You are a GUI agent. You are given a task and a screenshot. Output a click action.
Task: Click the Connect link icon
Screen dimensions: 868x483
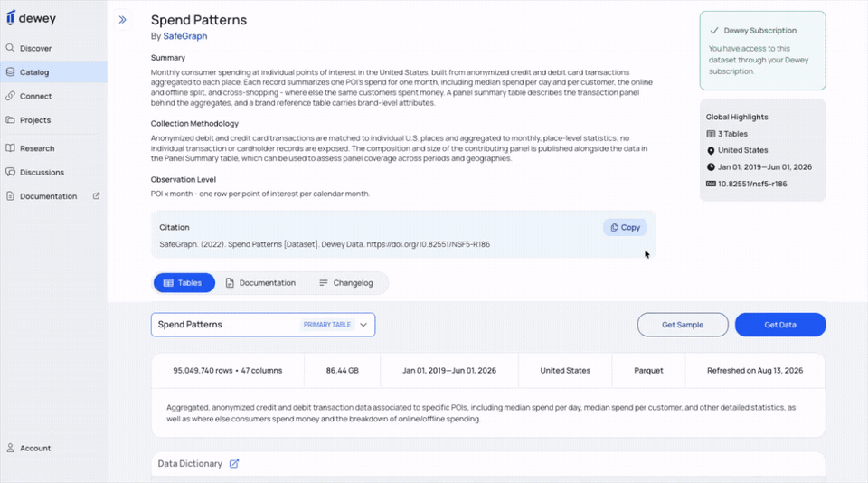[10, 96]
